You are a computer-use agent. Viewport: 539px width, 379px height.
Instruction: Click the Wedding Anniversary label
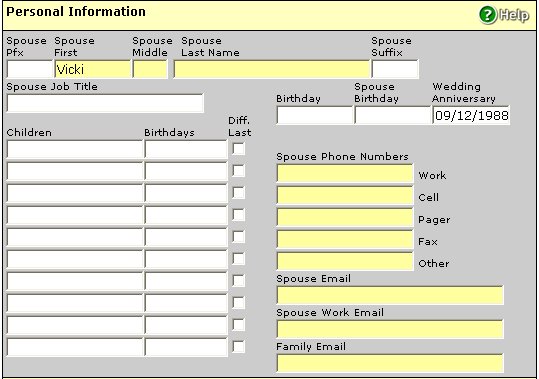464,93
